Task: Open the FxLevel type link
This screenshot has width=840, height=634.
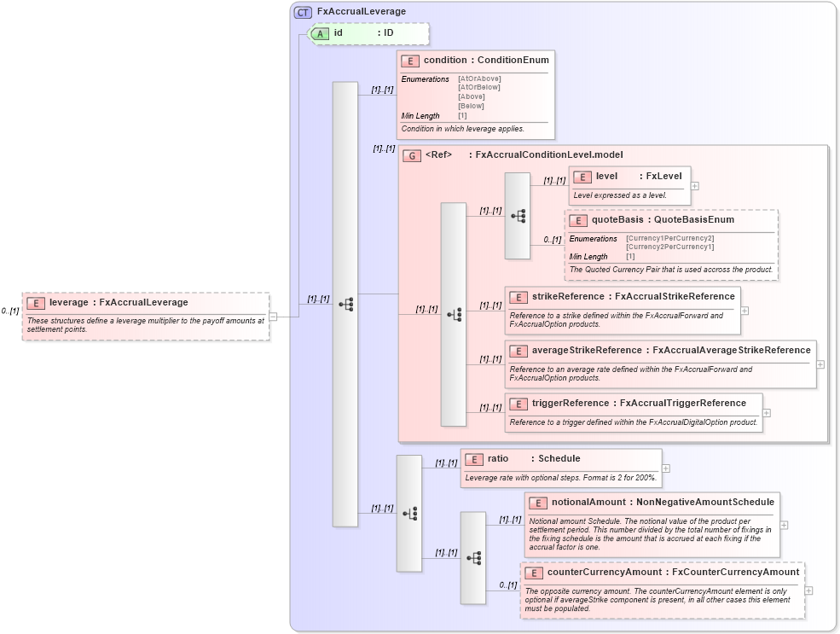Action: point(663,176)
